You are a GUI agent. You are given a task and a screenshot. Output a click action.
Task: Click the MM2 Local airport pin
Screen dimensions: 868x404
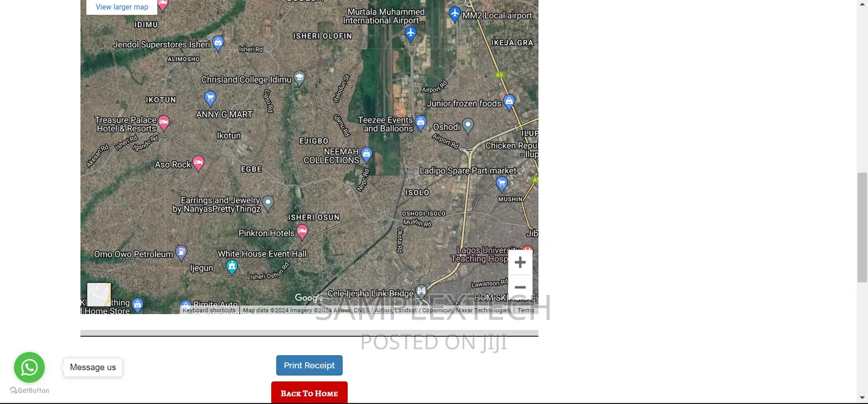(455, 14)
